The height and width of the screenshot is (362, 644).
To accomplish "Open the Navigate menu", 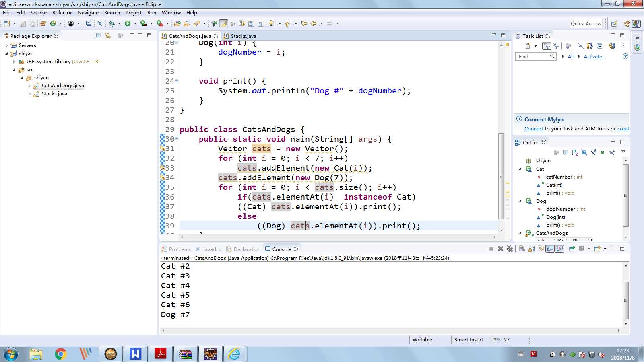I will [88, 12].
